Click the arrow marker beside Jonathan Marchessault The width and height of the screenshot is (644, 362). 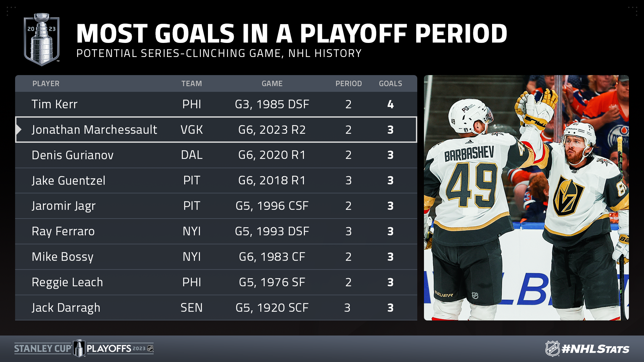[19, 130]
